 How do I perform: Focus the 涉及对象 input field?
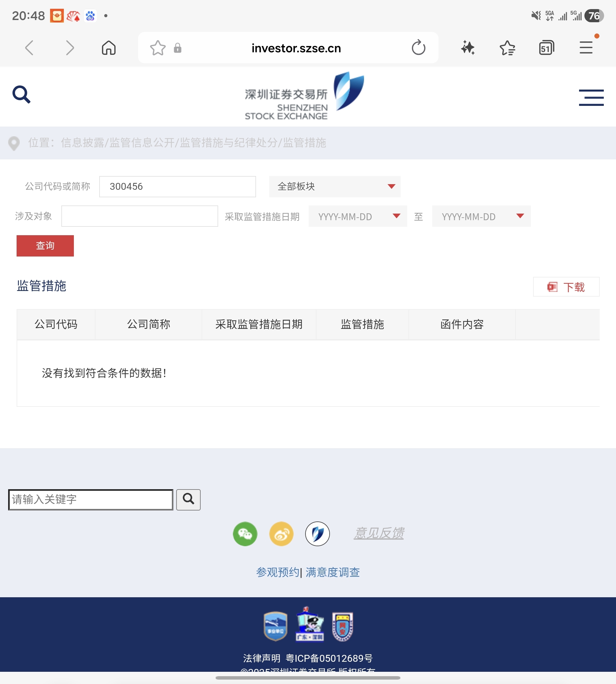(140, 216)
